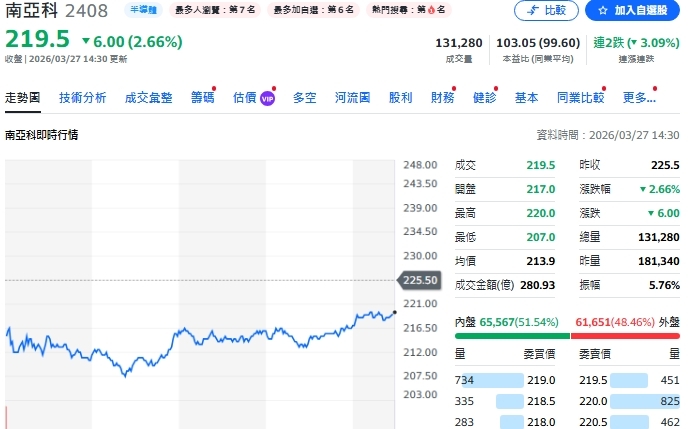
Task: Open the 最多人瀏覽 第7名 ranking tag
Action: (x=217, y=10)
